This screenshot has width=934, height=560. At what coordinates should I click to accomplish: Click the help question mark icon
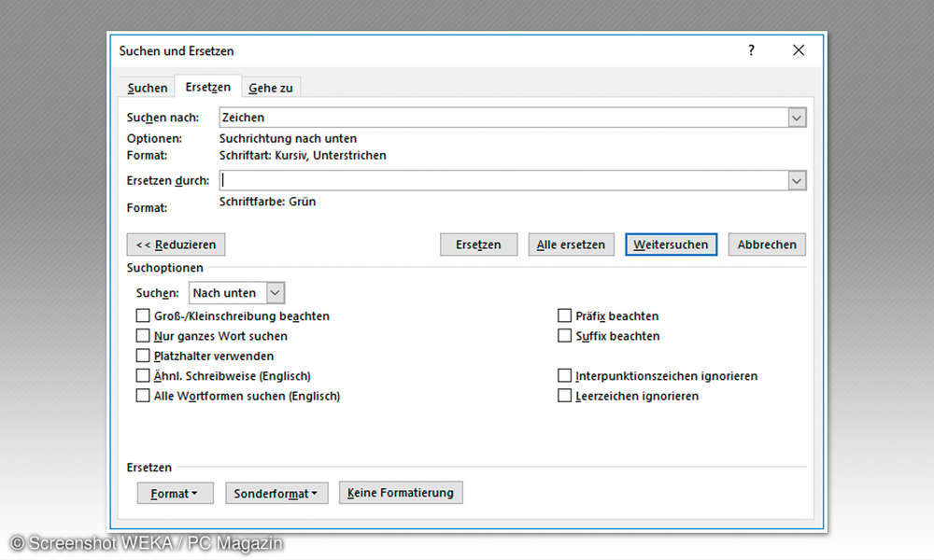coord(751,51)
